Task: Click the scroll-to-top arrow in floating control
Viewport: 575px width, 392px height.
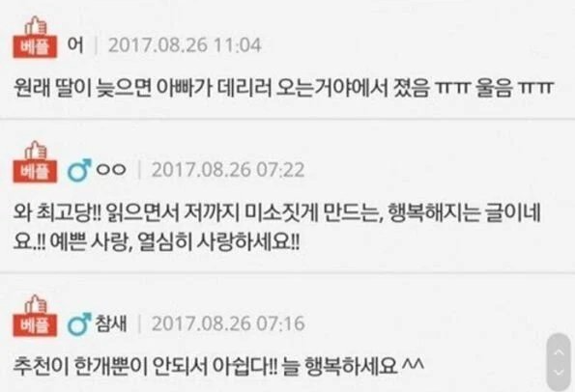Action: 559,352
